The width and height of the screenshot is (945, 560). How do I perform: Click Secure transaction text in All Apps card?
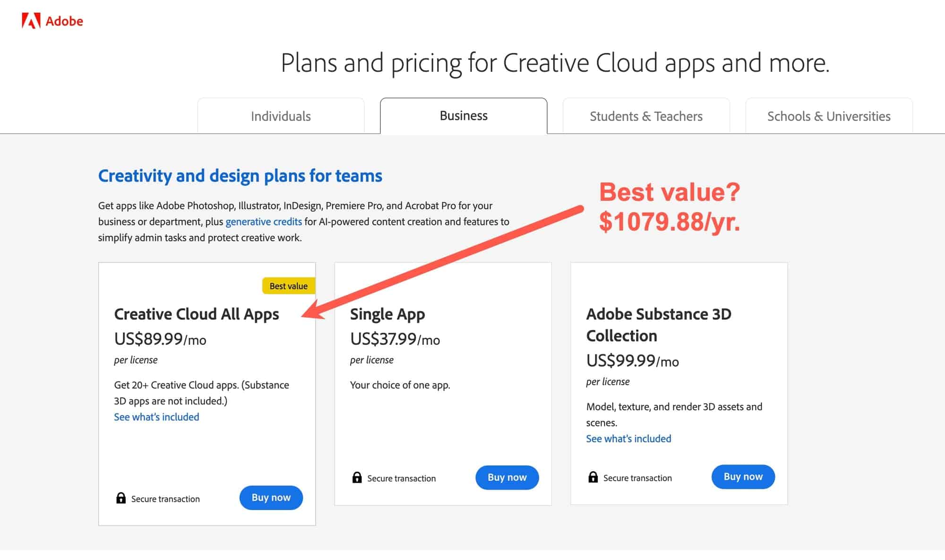pyautogui.click(x=165, y=499)
